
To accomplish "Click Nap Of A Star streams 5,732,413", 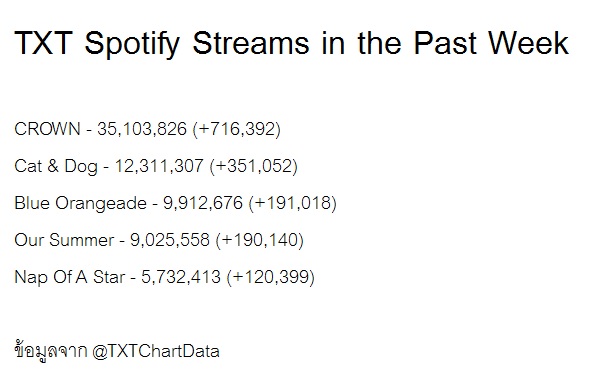I will (x=181, y=277).
